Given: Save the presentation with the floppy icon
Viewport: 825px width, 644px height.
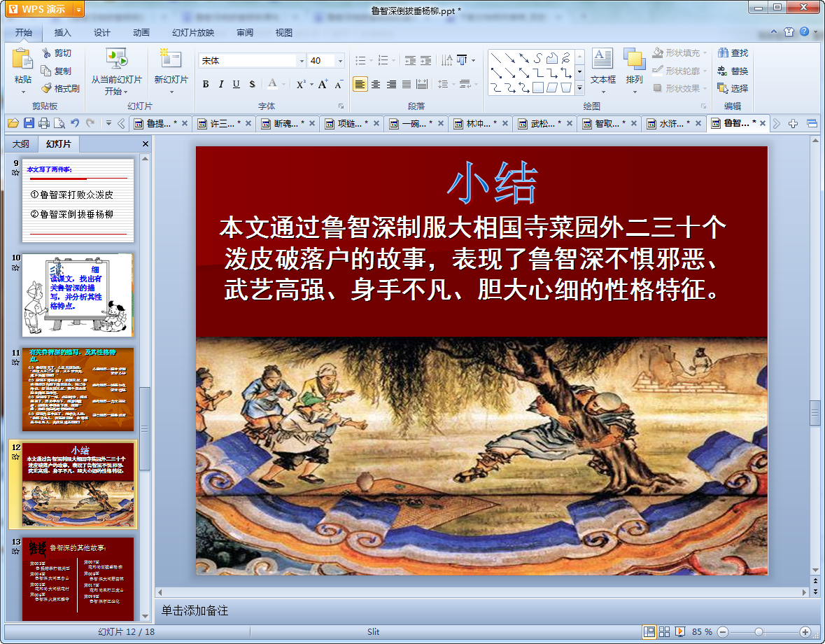Looking at the screenshot, I should 29,123.
